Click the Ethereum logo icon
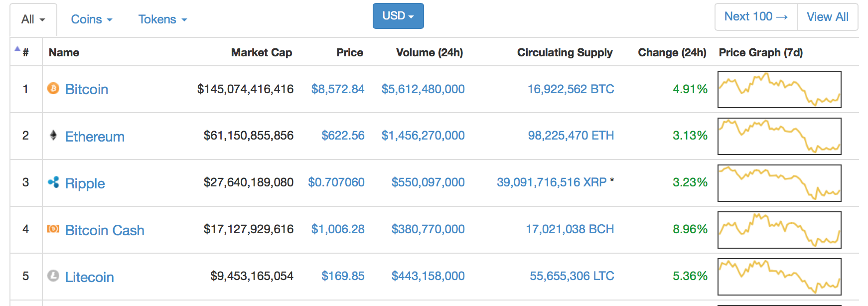Viewport: 868px width, 306px height. coord(53,135)
